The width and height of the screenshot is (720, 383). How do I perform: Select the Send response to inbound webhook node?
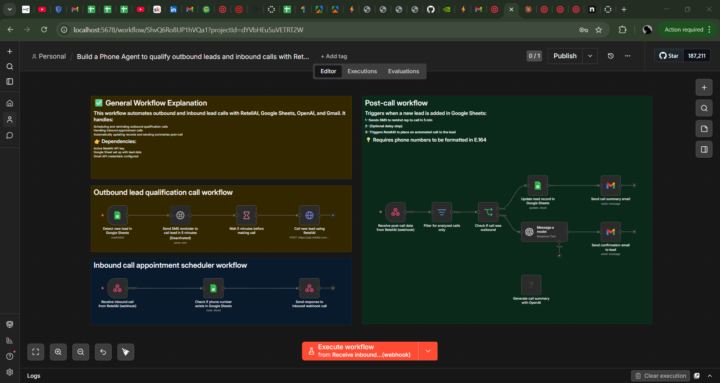tap(309, 288)
